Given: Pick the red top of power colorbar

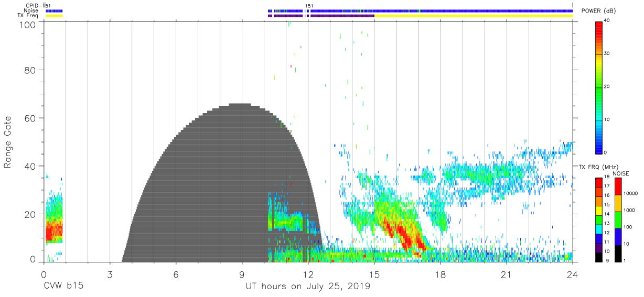Looking at the screenshot, I should click(599, 29).
